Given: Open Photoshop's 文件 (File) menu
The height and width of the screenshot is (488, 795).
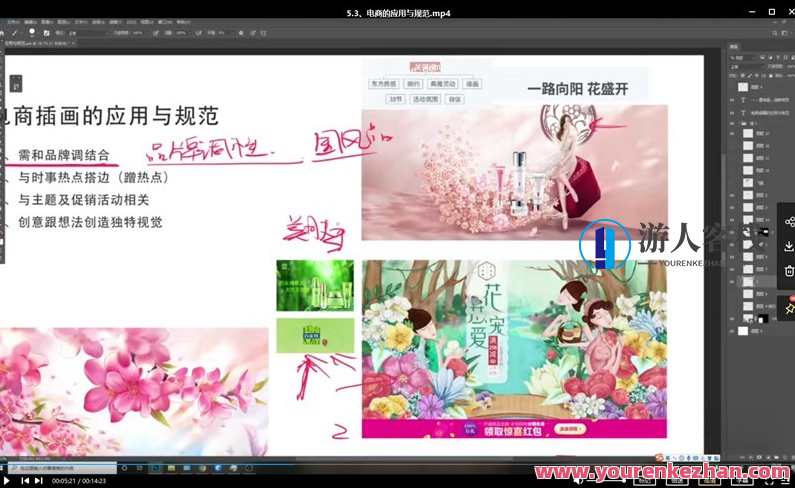Looking at the screenshot, I should pos(14,22).
